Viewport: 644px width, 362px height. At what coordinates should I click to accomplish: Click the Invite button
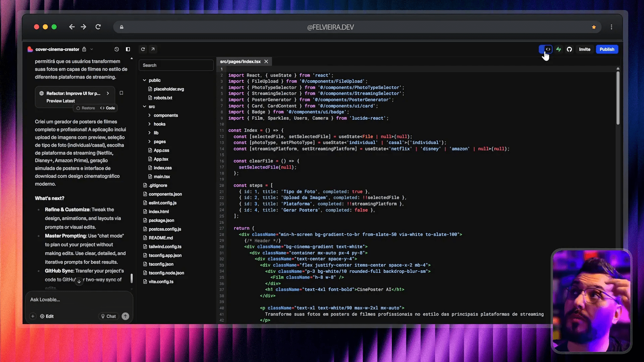[585, 49]
